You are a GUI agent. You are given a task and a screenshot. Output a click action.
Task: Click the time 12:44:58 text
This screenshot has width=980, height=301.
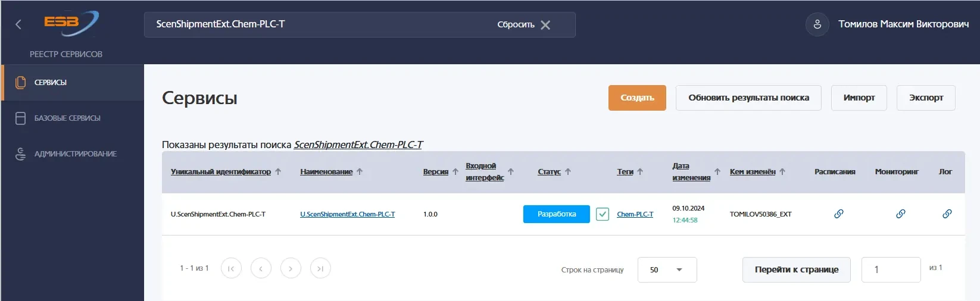click(x=685, y=220)
